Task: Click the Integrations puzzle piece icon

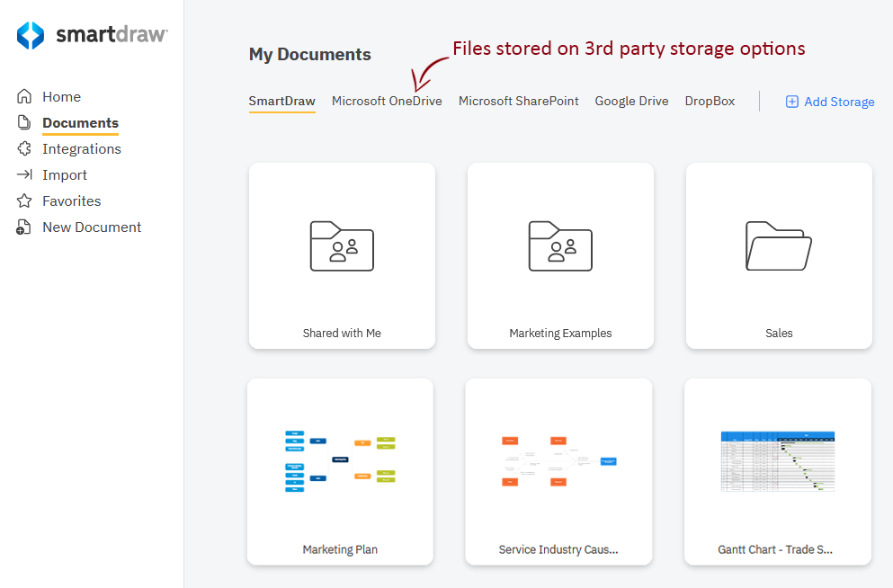Action: tap(24, 149)
